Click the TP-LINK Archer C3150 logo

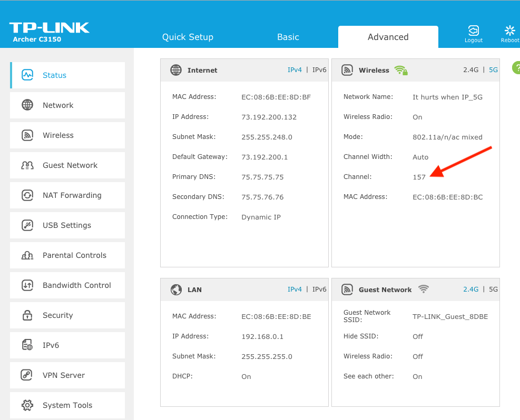49,32
